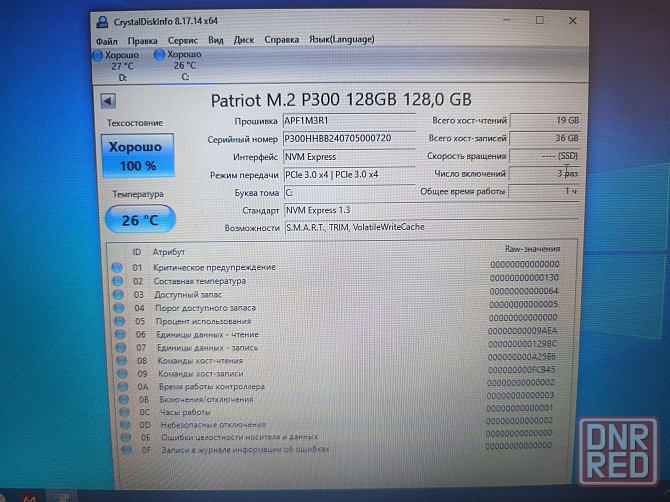The width and height of the screenshot is (670, 502).
Task: Select the Часы работы attribute text
Action: [185, 412]
